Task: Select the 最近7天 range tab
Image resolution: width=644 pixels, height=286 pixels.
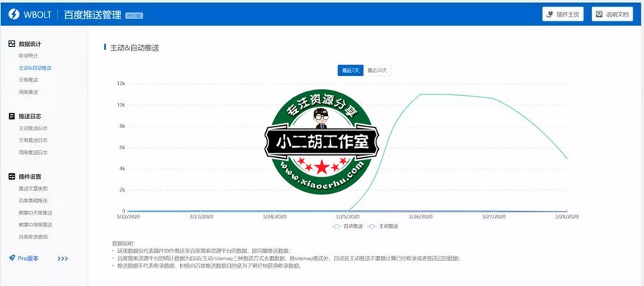Action: tap(350, 71)
